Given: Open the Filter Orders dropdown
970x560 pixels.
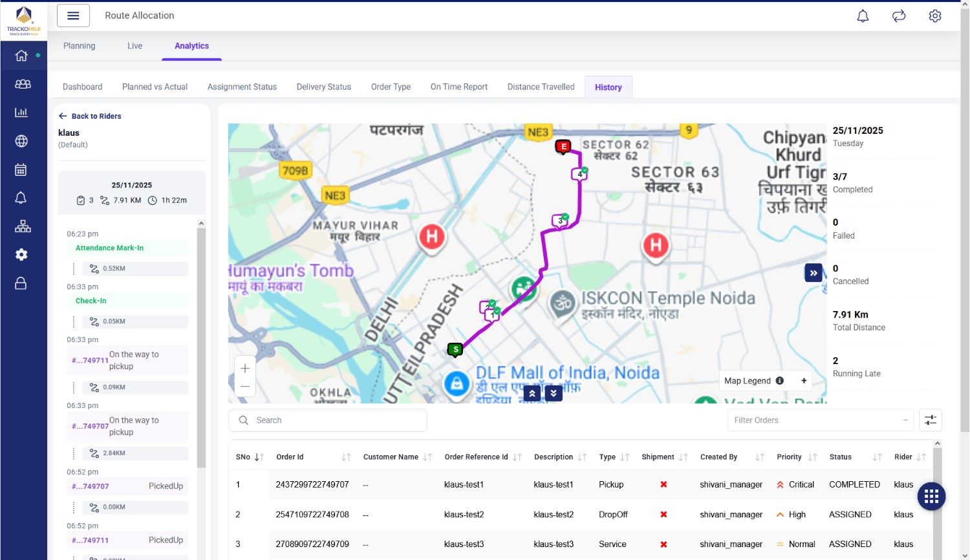Looking at the screenshot, I should pos(820,420).
